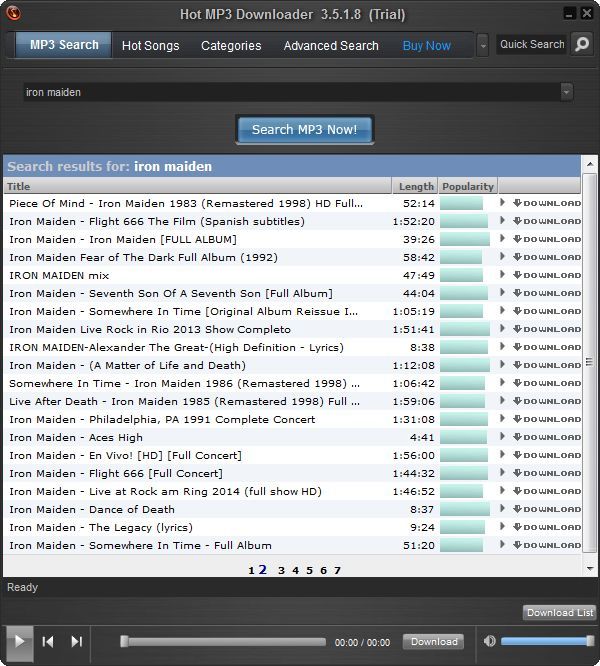Click the app logo icon in title bar
Image resolution: width=600 pixels, height=666 pixels.
[14, 13]
